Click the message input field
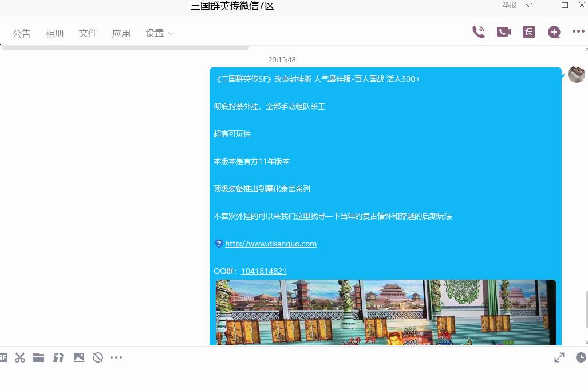This screenshot has width=588, height=386. pyautogui.click(x=294, y=376)
